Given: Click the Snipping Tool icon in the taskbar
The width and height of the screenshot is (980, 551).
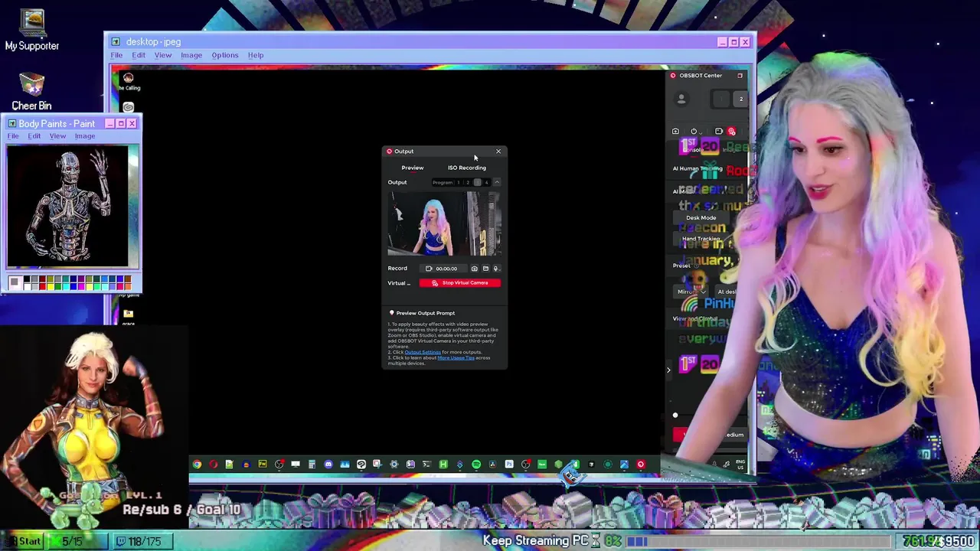Looking at the screenshot, I should (377, 464).
